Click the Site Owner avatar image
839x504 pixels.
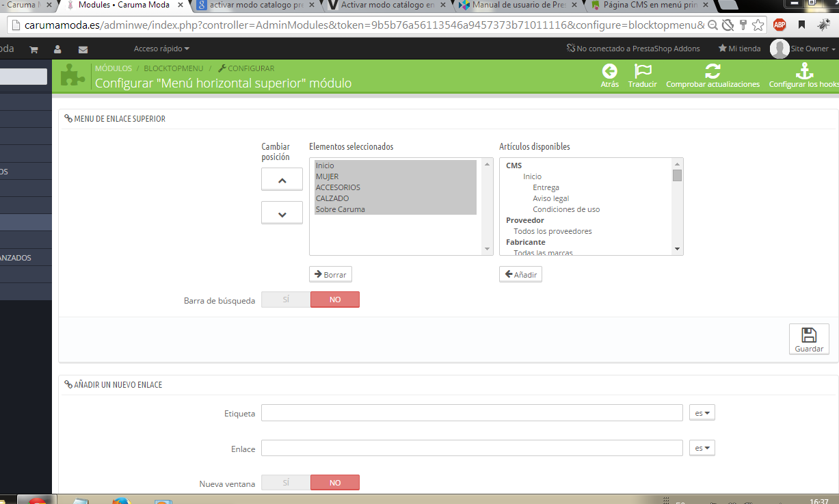pos(780,49)
